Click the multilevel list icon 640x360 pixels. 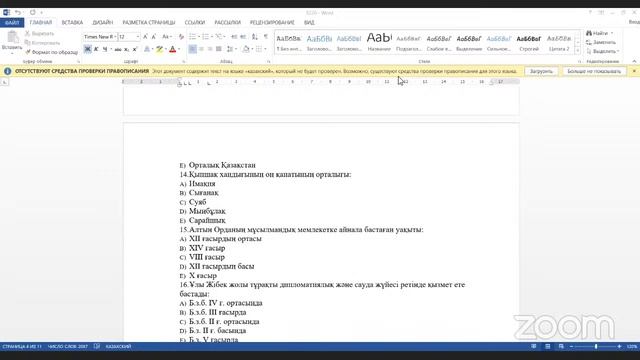219,37
